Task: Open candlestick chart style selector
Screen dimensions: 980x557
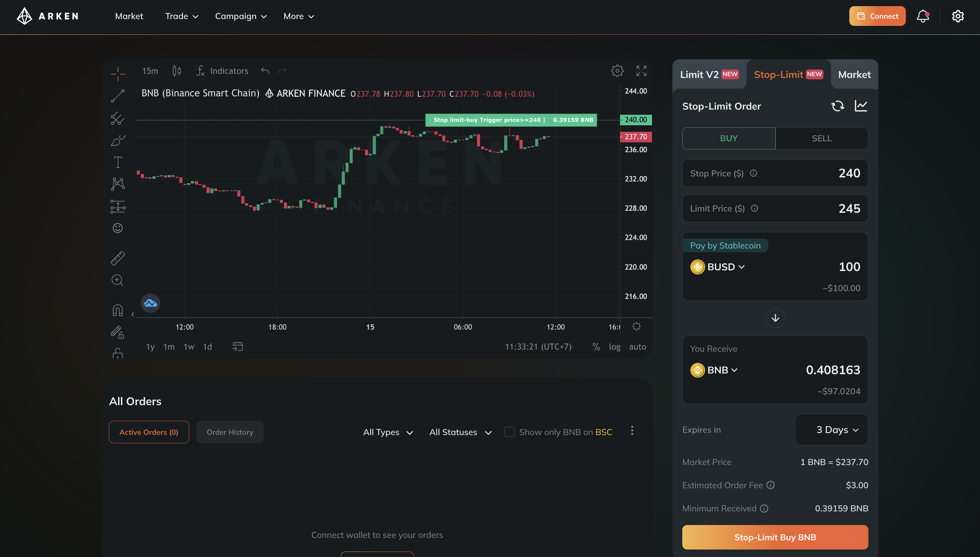Action: 177,71
